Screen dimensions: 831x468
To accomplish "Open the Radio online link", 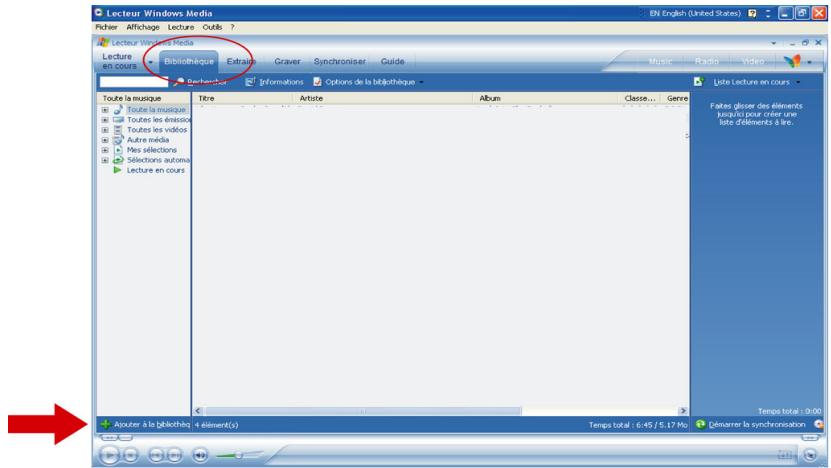I will pyautogui.click(x=706, y=61).
